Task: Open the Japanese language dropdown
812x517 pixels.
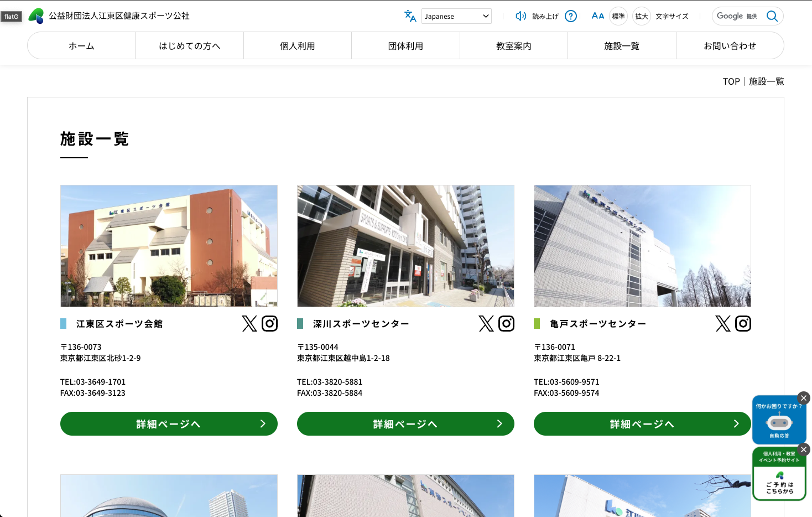Action: click(x=456, y=16)
